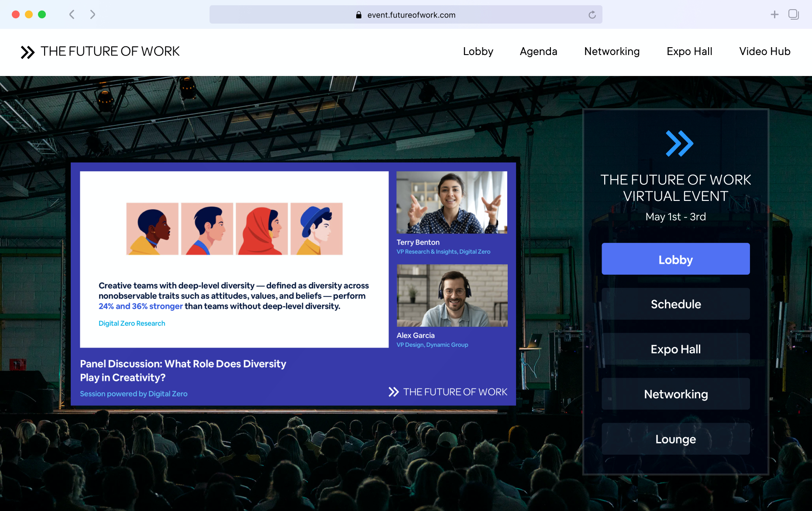812x511 pixels.
Task: Click the browser back arrow
Action: click(72, 14)
